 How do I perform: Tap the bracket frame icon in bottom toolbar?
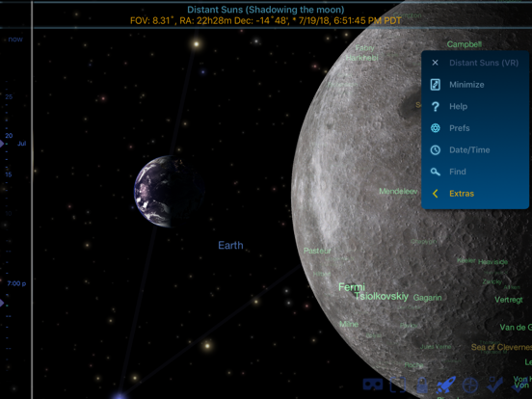tap(398, 385)
